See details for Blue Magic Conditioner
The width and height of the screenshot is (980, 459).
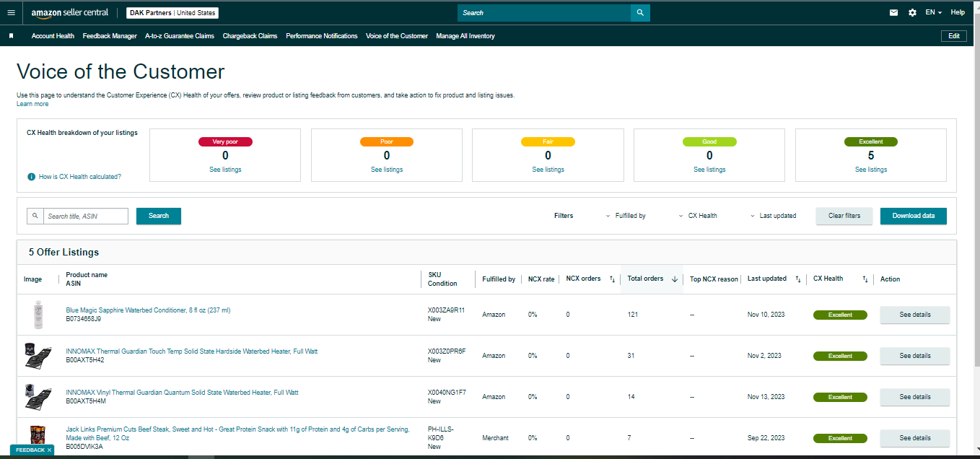click(915, 315)
